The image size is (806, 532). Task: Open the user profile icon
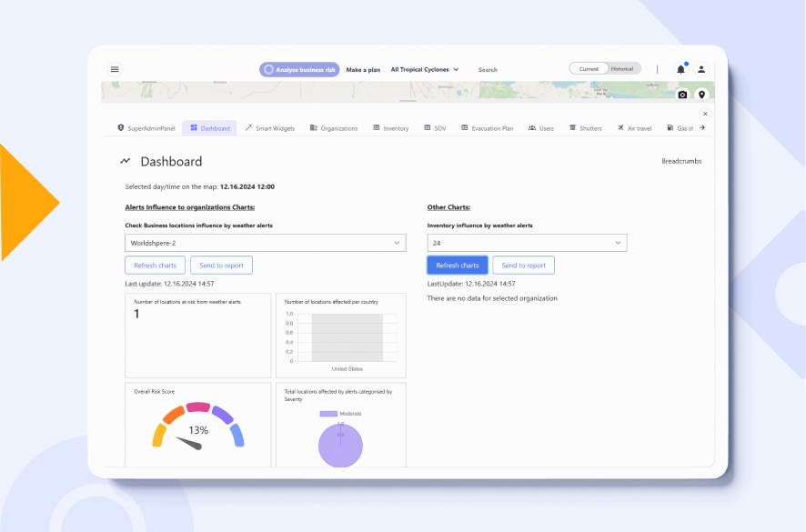[701, 69]
